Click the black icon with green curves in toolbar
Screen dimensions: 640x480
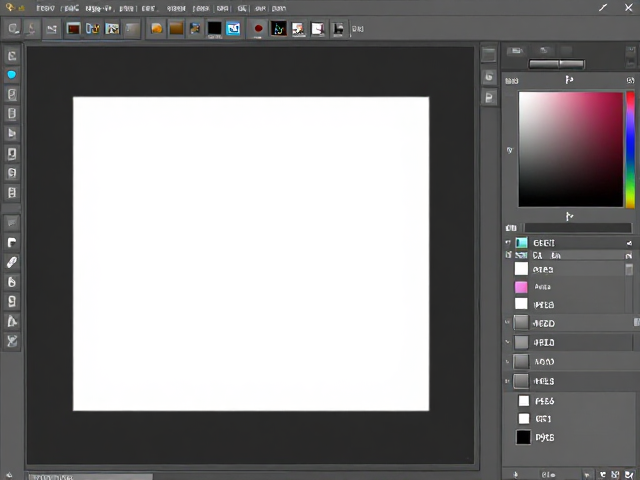tap(279, 29)
